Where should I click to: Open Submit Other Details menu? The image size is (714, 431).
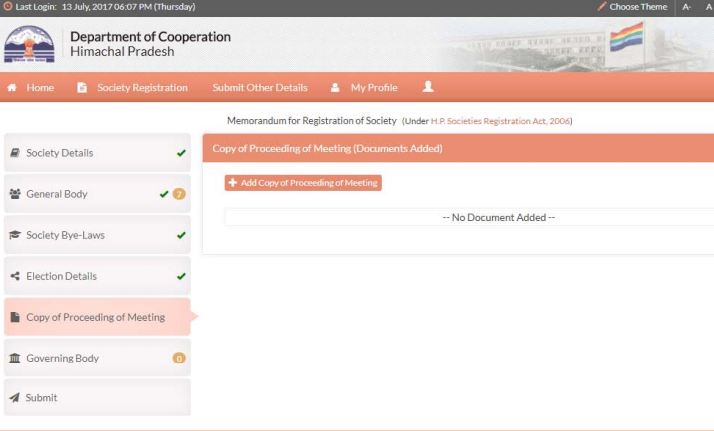(x=260, y=87)
